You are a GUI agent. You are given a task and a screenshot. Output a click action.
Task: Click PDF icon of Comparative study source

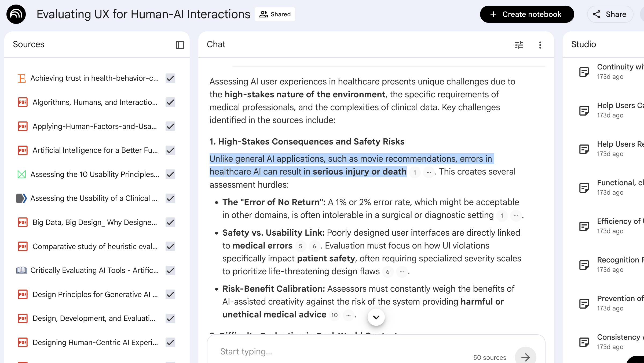[23, 246]
